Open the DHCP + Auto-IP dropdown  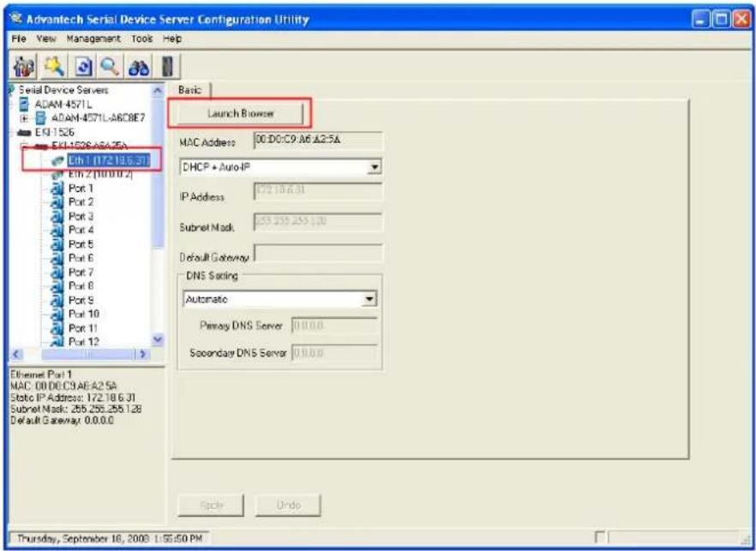[374, 167]
